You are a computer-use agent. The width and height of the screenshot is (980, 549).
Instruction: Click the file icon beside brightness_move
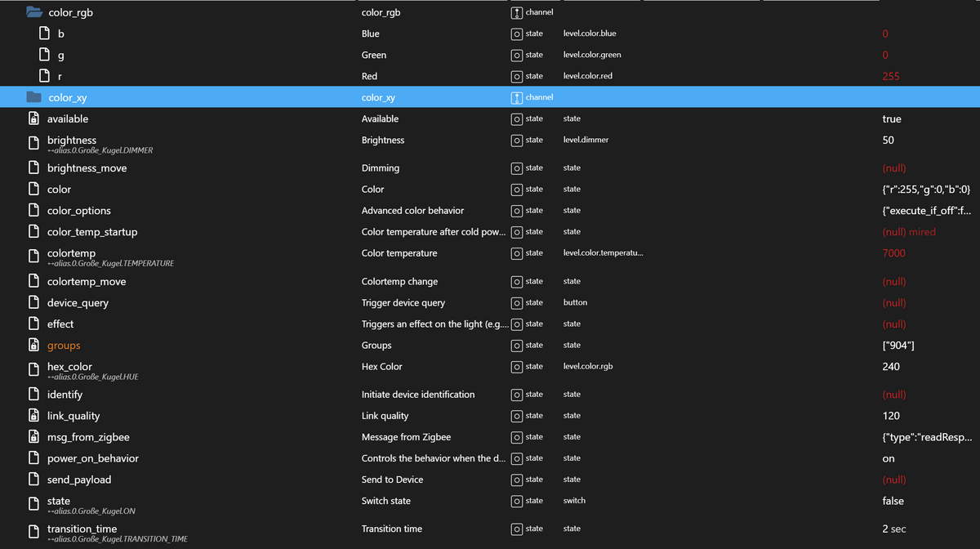click(x=33, y=167)
